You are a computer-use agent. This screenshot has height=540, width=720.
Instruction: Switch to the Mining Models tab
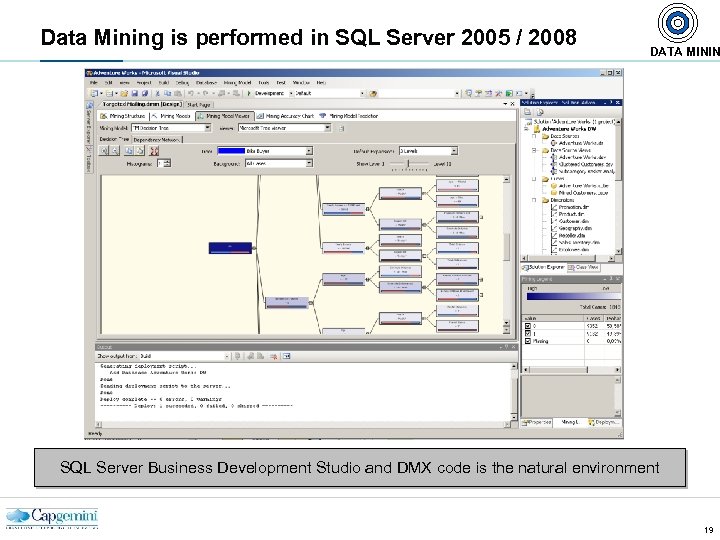171,116
